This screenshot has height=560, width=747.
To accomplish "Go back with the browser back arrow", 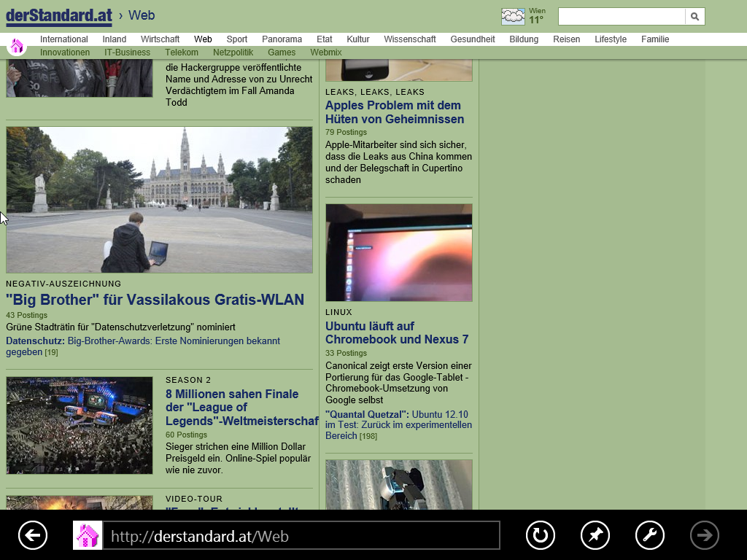I will point(33,535).
